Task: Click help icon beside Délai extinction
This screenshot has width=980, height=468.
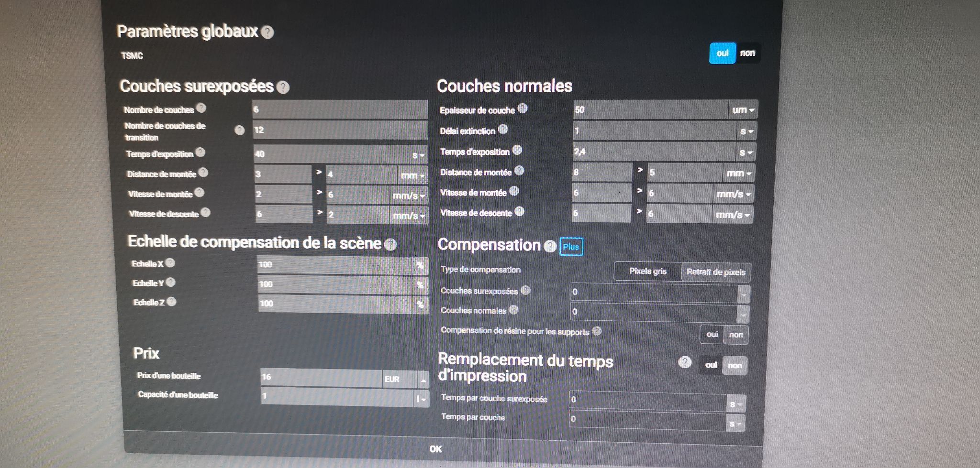Action: point(503,130)
